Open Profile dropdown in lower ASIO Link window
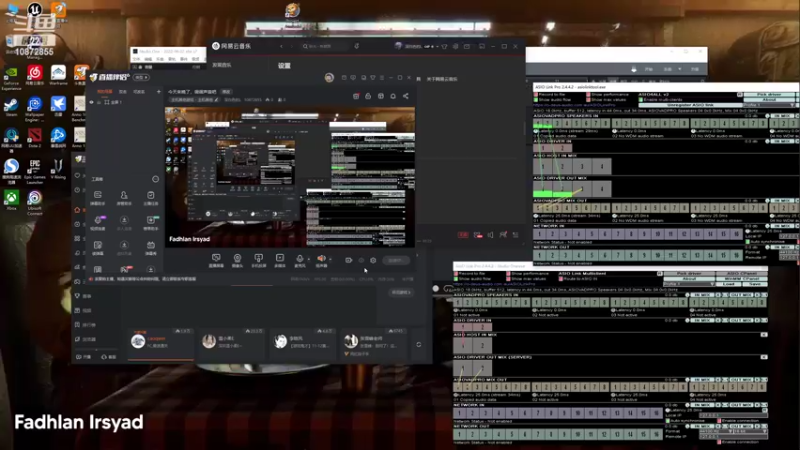Screen dimensions: 800x450 tap(688, 284)
